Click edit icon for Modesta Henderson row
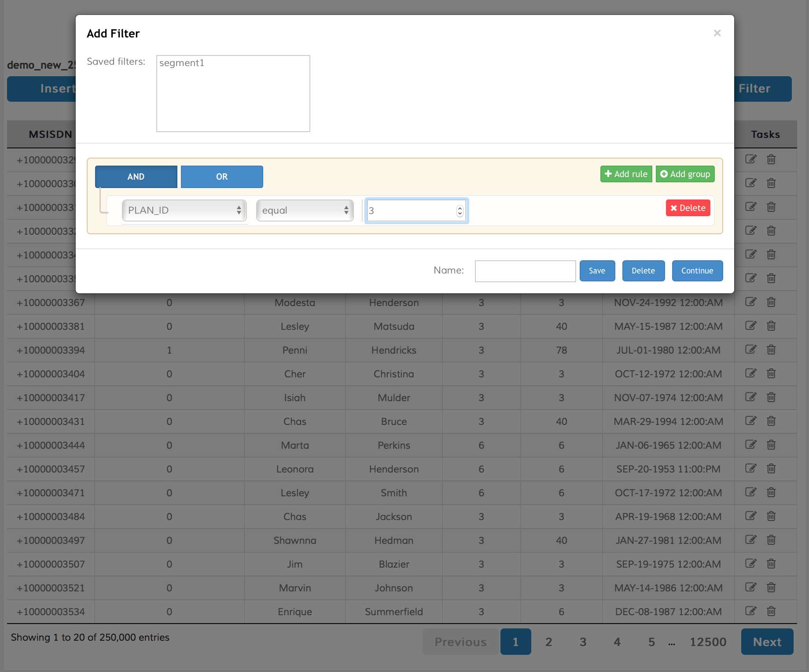This screenshot has width=809, height=672. coord(750,302)
